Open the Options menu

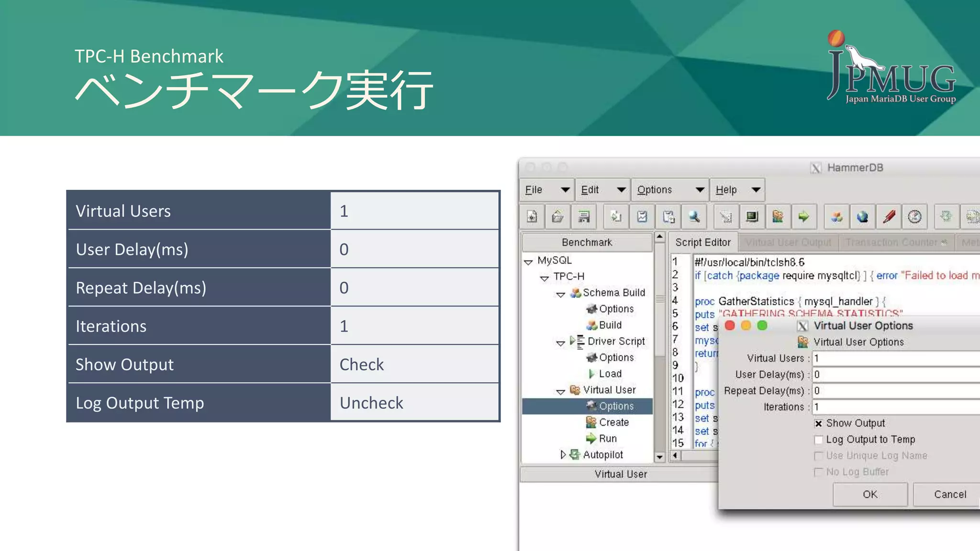670,190
